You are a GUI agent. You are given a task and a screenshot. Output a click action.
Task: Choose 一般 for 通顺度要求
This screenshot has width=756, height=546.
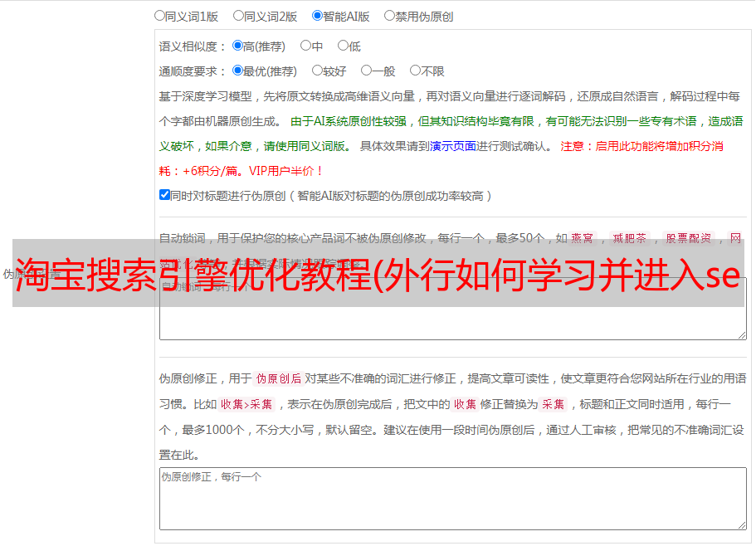coord(367,71)
